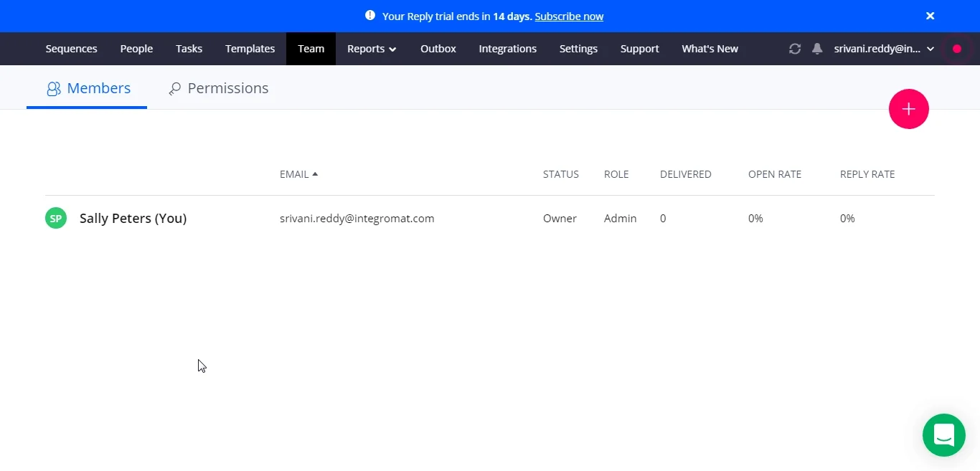Viewport: 980px width, 471px height.
Task: Click the What's New menu item
Action: [x=710, y=49]
